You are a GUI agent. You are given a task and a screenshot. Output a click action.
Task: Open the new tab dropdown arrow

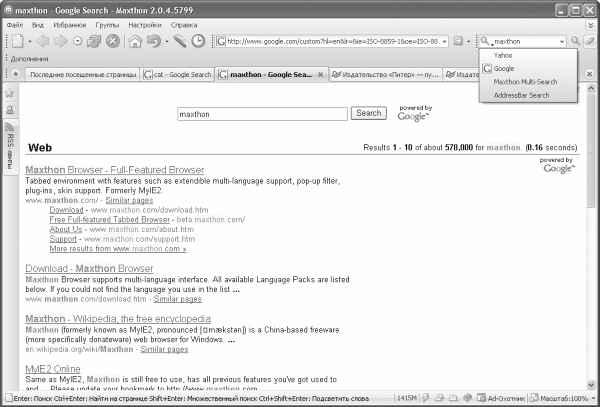tap(29, 41)
